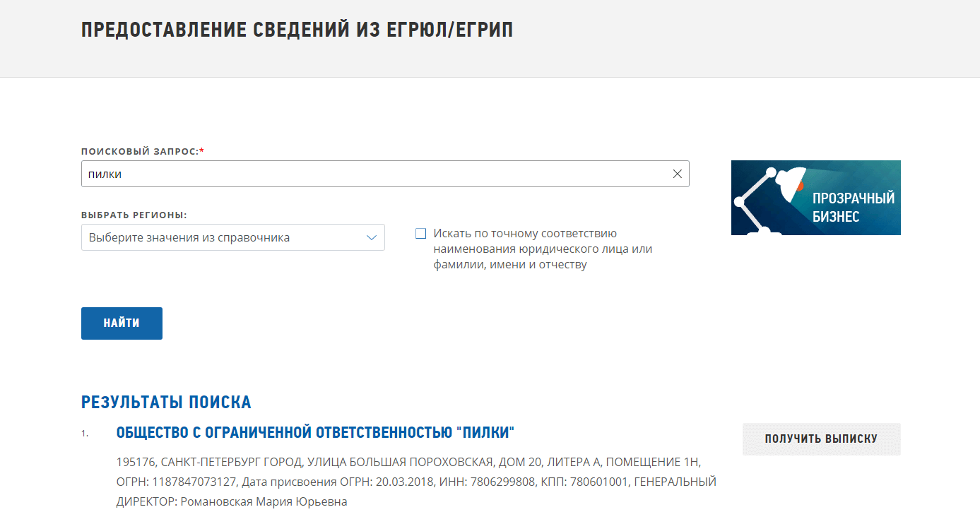Toggle the checkbox beside 'Искать по точному соответствию'
980x512 pixels.
click(x=420, y=233)
